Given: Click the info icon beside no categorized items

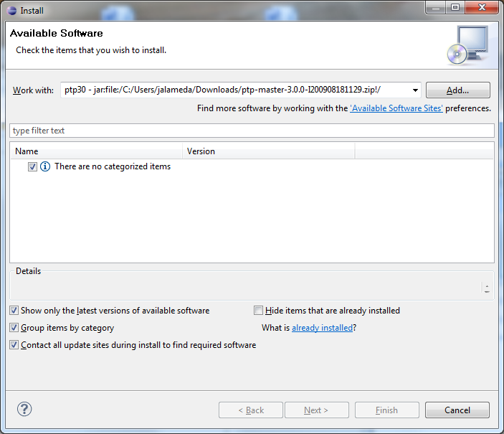Looking at the screenshot, I should [x=45, y=166].
